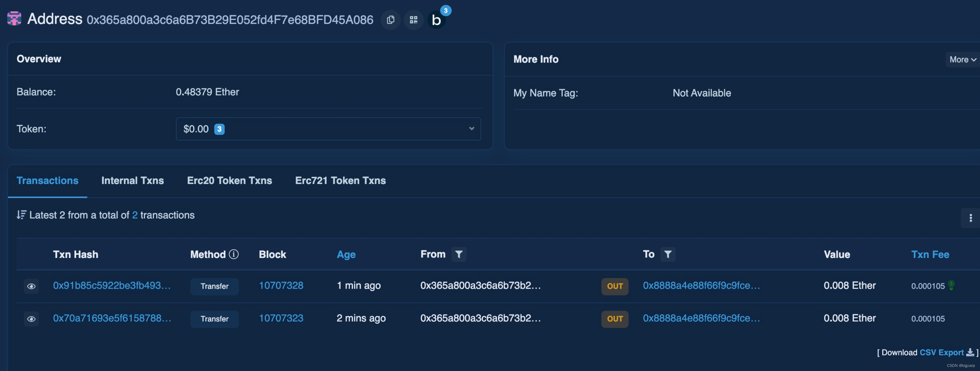Click Age to switch to date format
The height and width of the screenshot is (371, 980).
[x=346, y=255]
